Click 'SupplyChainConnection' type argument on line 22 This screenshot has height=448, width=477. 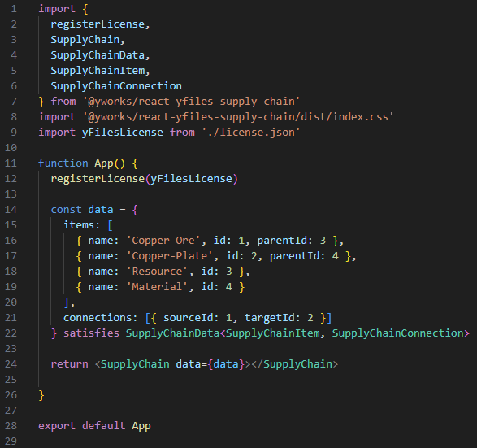pyautogui.click(x=397, y=333)
